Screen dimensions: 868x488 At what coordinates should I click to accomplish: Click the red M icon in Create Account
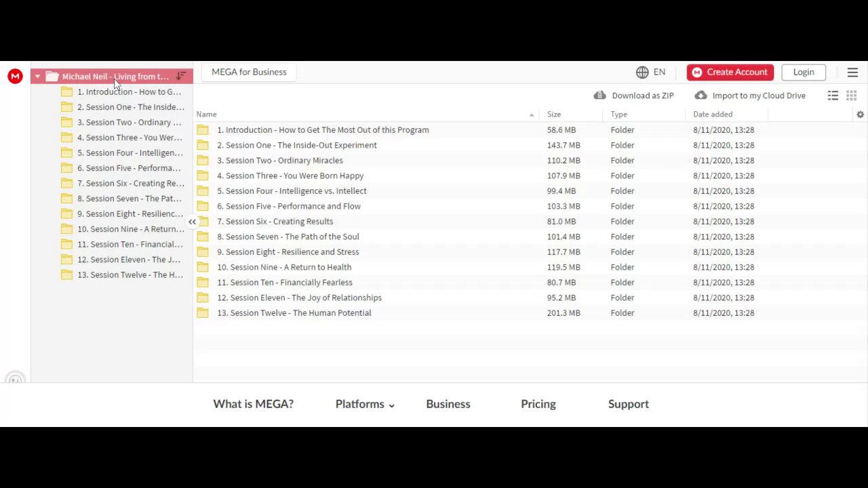coord(697,72)
